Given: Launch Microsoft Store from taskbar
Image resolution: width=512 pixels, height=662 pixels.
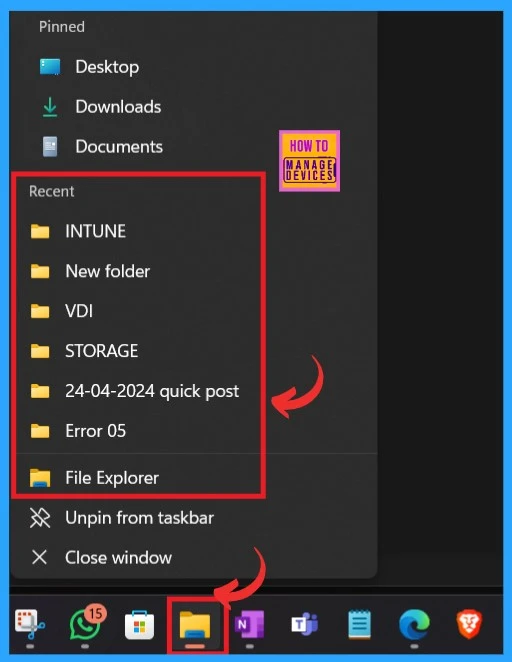Looking at the screenshot, I should (x=140, y=625).
